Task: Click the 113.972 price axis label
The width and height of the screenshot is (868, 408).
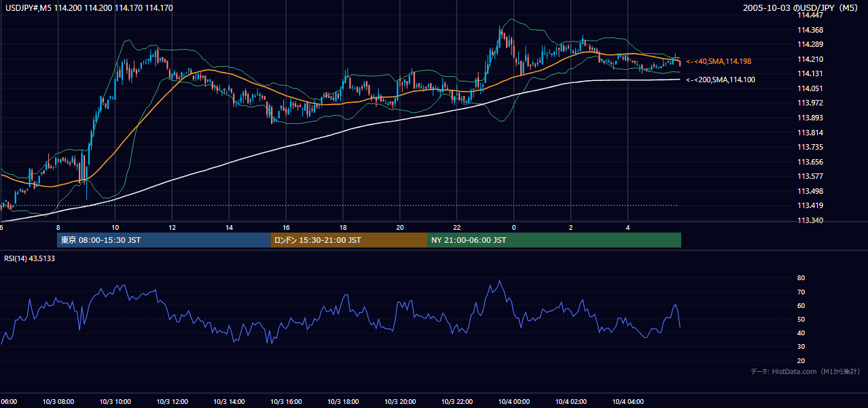Action: [810, 103]
